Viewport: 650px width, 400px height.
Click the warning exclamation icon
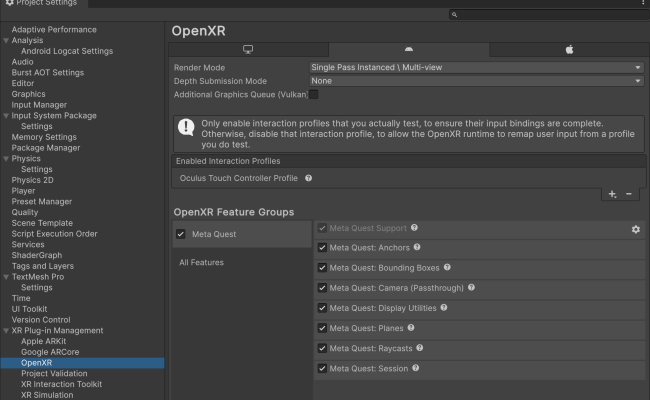(x=186, y=128)
